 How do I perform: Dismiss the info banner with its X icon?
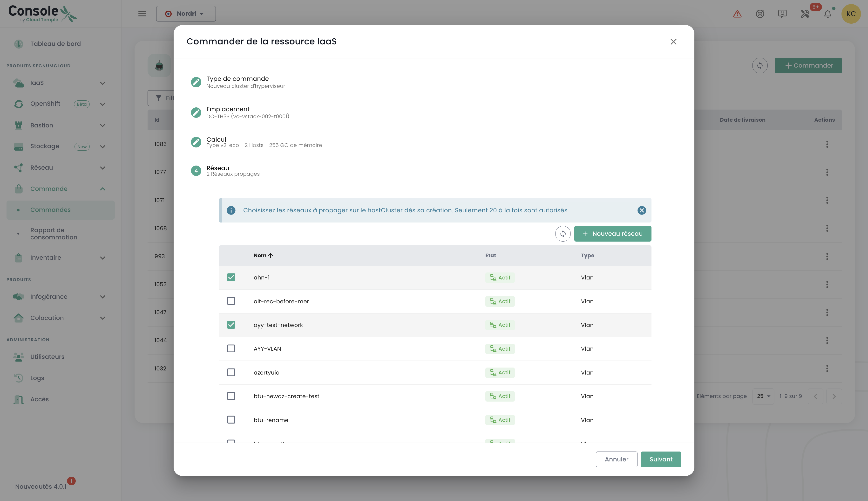tap(641, 210)
